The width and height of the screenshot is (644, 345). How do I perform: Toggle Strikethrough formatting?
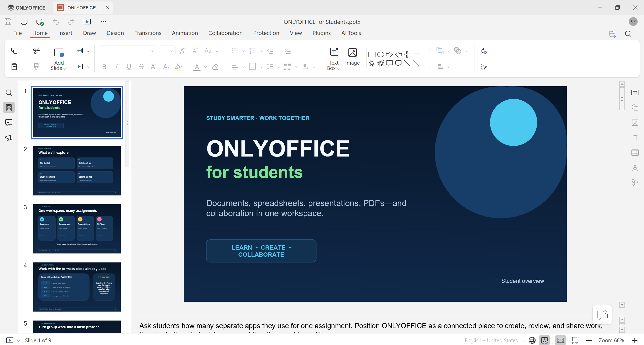(x=141, y=67)
